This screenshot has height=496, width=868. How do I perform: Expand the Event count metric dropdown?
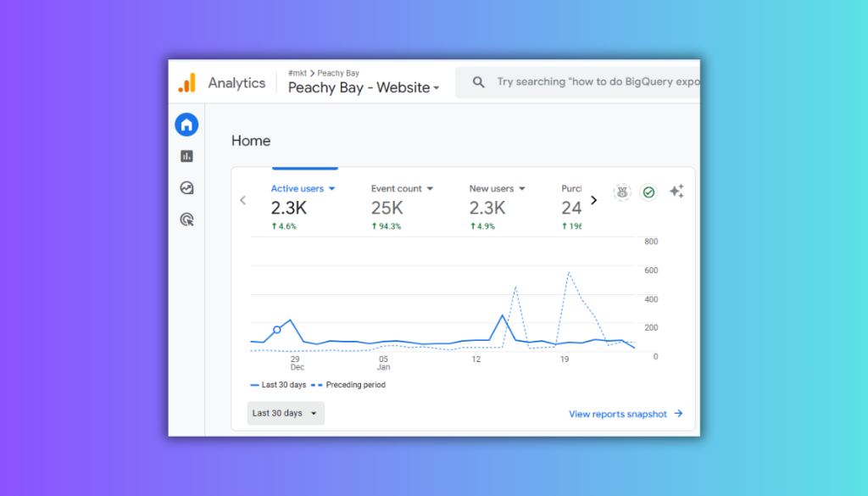tap(430, 189)
